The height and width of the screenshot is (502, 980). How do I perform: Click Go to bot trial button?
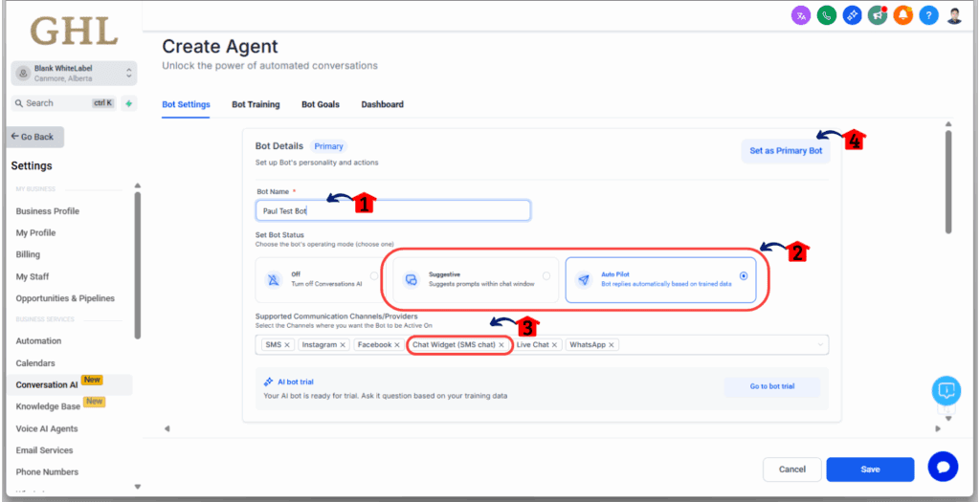pos(772,386)
